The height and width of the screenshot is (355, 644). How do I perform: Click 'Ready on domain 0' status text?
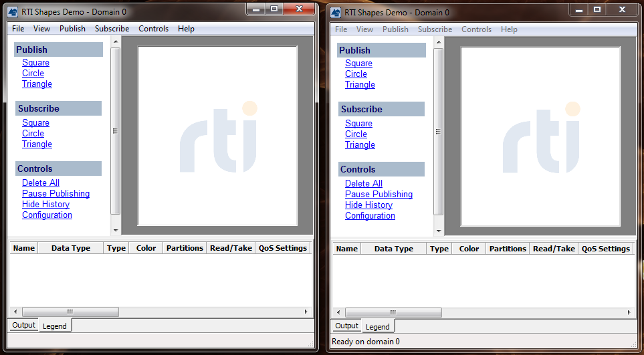[366, 342]
